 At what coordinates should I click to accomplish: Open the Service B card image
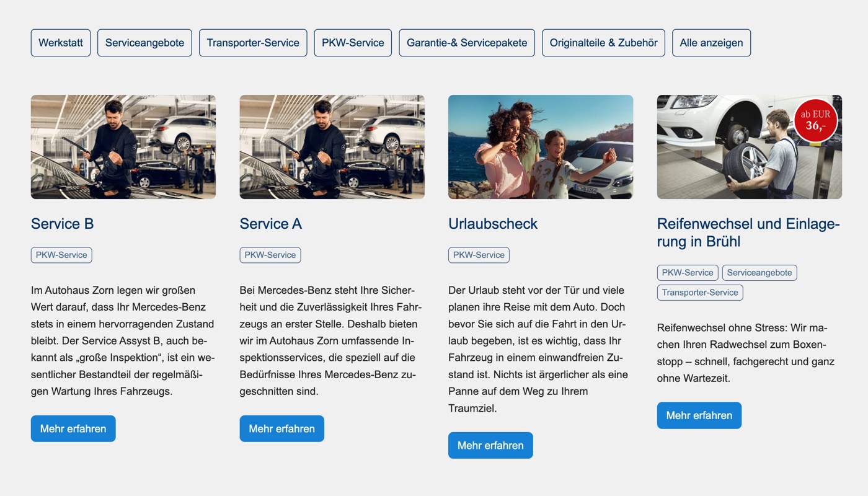point(123,147)
